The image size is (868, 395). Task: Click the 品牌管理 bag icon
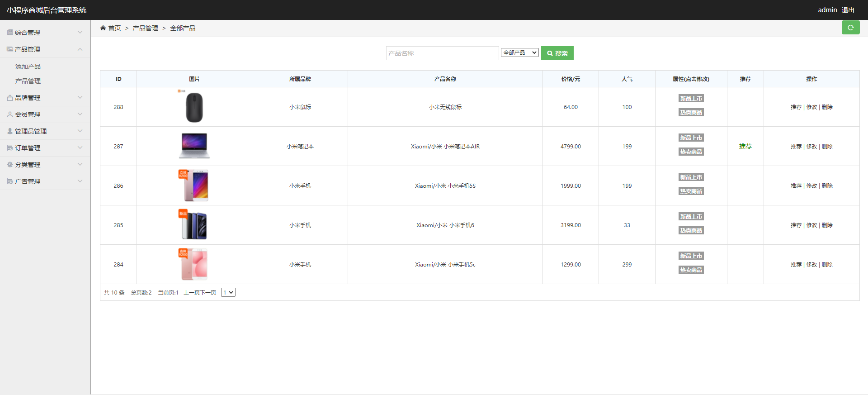click(x=9, y=98)
